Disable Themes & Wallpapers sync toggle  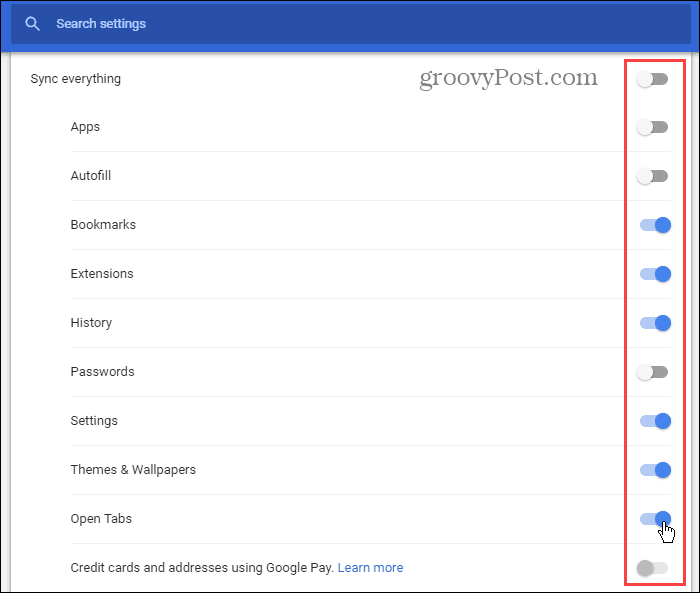655,470
